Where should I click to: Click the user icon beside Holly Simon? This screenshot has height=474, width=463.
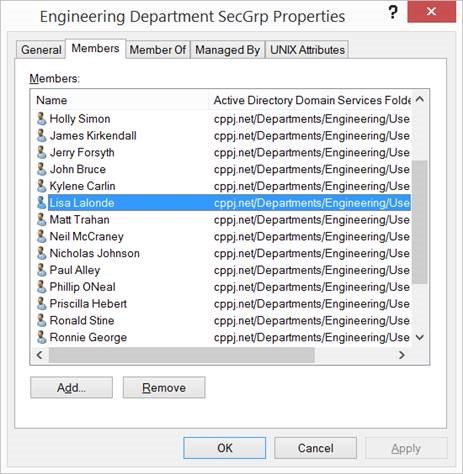(41, 119)
